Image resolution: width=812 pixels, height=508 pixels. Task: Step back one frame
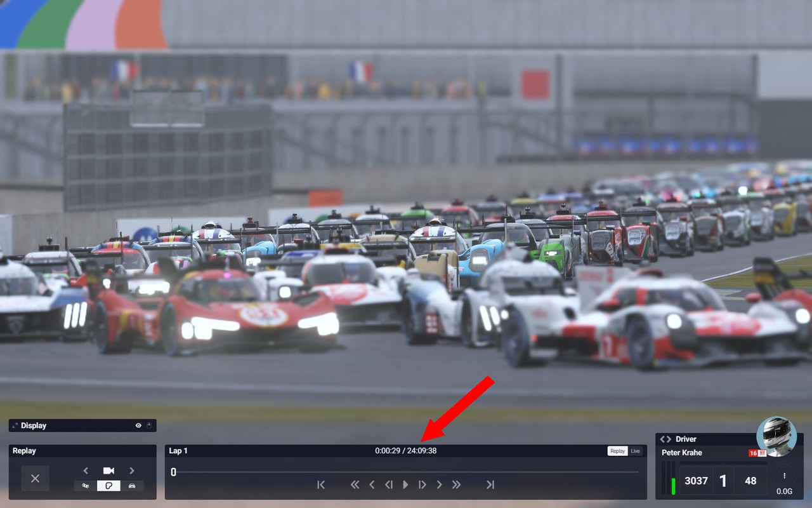pyautogui.click(x=388, y=485)
